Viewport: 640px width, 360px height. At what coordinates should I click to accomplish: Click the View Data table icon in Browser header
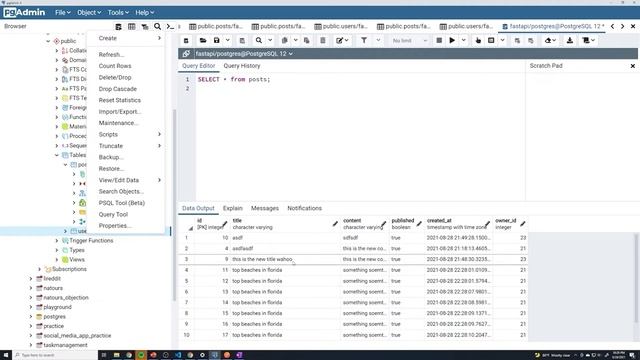131,27
